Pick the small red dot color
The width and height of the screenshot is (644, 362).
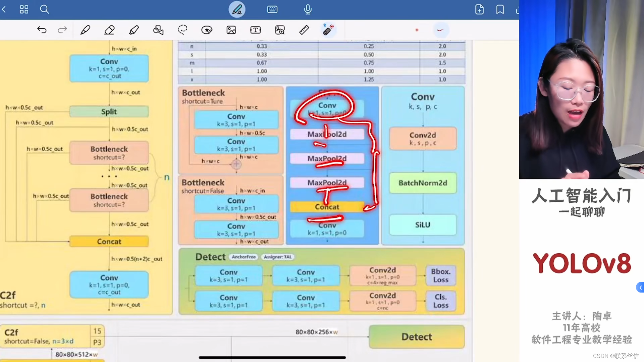coord(417,30)
